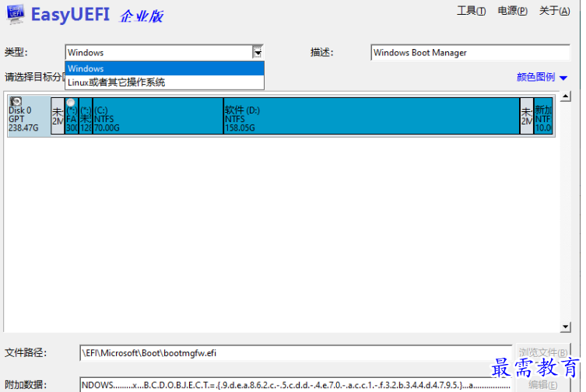
Task: Click the Disk 0 drive icon
Action: tap(16, 101)
